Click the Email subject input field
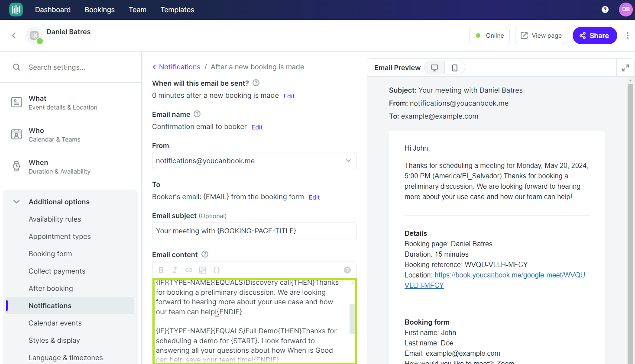 click(x=254, y=231)
